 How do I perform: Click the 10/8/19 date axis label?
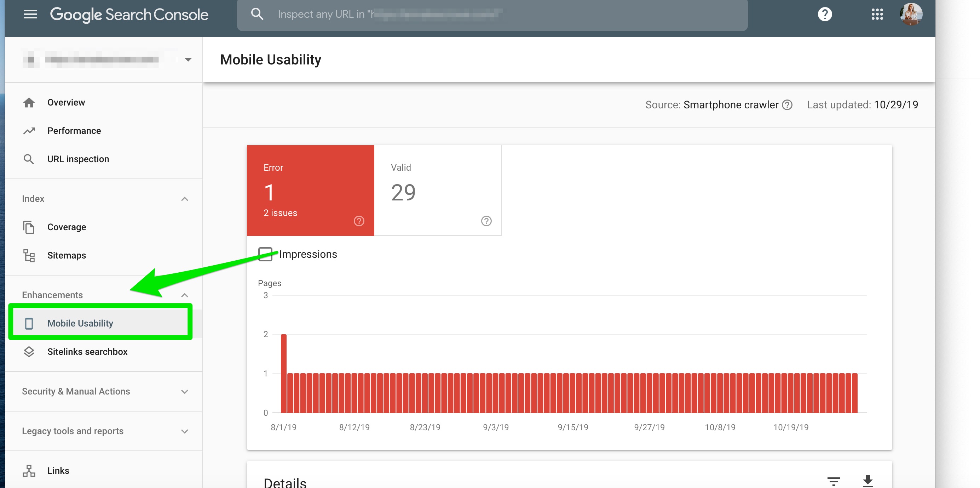[x=720, y=427]
